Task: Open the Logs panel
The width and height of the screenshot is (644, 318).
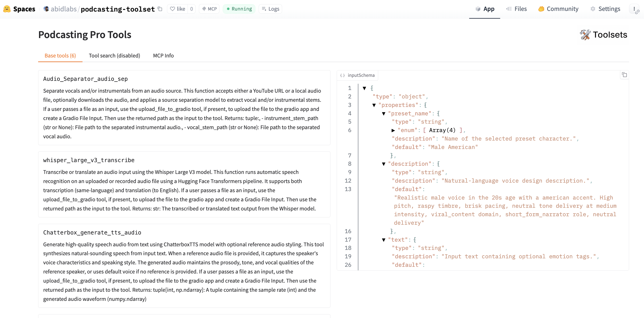Action: (270, 9)
